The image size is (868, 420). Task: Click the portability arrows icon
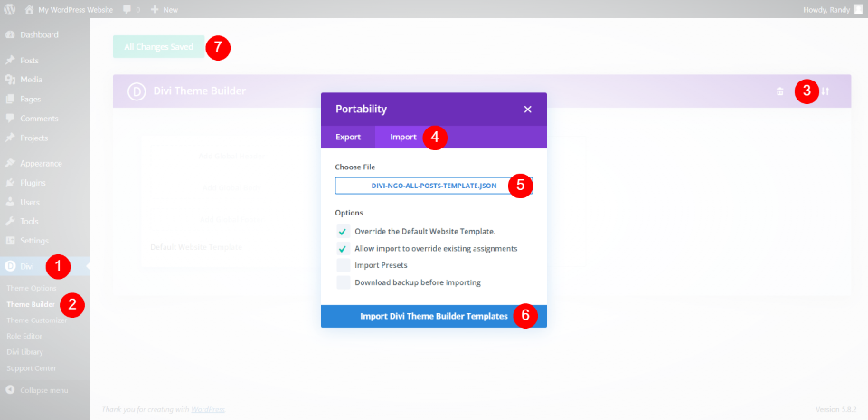(826, 91)
